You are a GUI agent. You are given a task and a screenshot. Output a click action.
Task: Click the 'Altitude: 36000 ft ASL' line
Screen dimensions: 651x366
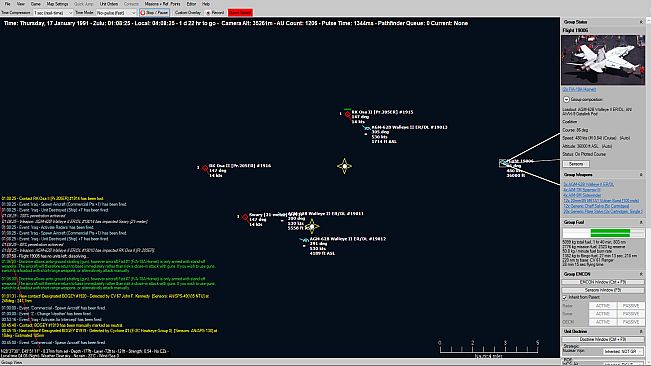coord(587,146)
